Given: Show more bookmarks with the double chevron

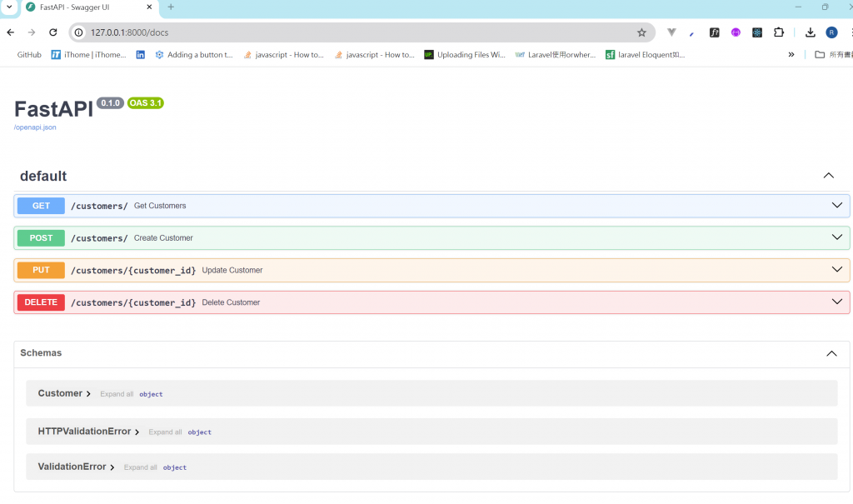Looking at the screenshot, I should click(791, 54).
